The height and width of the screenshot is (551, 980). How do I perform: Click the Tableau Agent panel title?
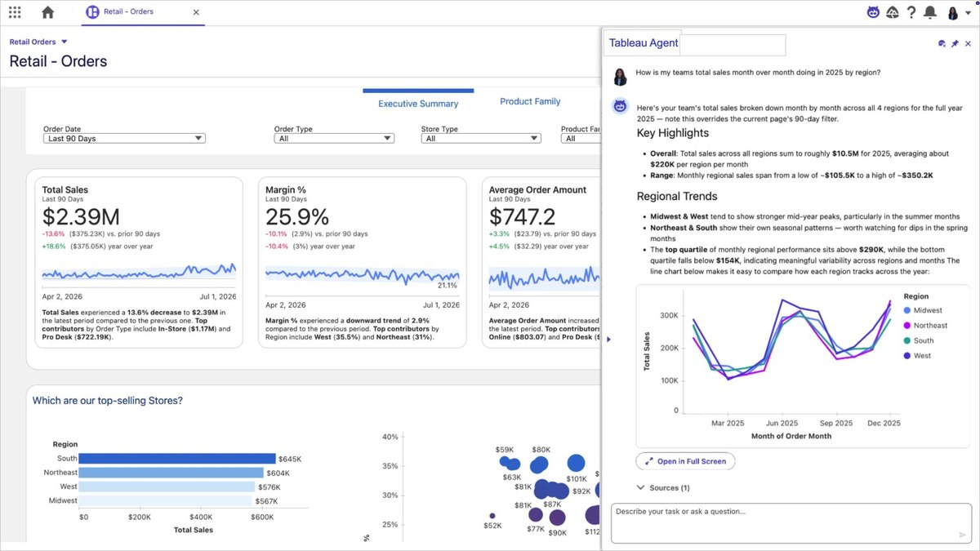[644, 43]
